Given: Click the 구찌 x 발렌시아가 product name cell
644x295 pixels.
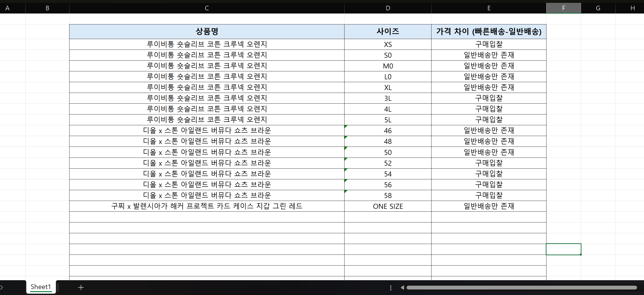Looking at the screenshot, I should click(x=207, y=206).
